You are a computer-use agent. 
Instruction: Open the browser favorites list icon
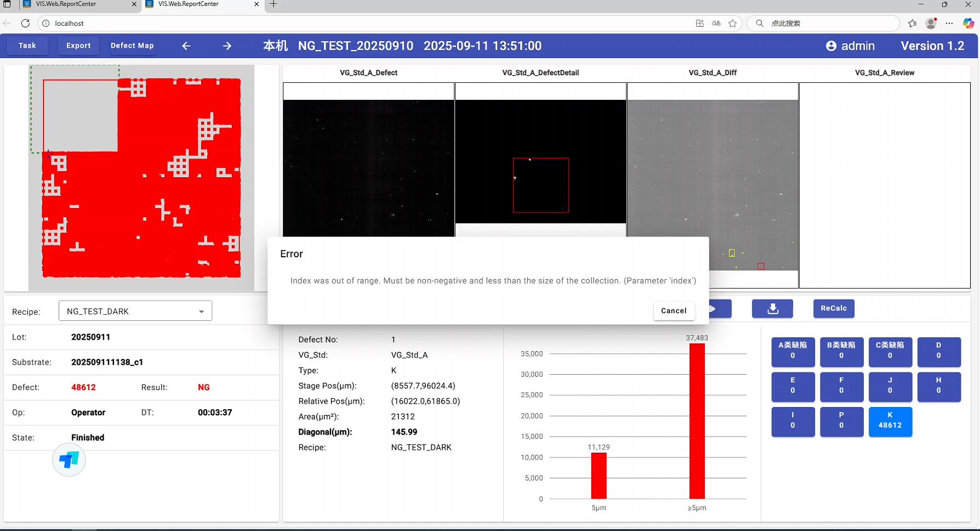(x=912, y=23)
